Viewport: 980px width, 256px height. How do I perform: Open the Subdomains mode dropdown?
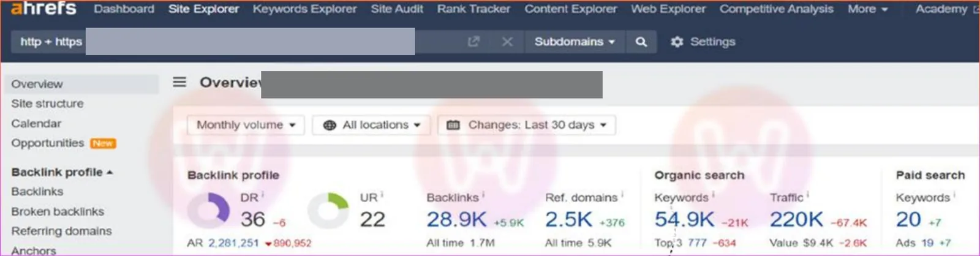[x=575, y=42]
